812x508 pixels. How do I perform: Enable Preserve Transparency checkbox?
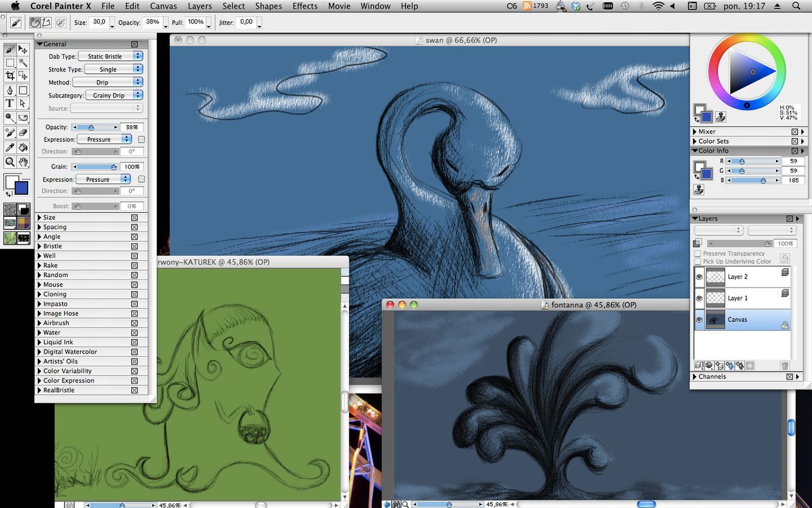[698, 253]
